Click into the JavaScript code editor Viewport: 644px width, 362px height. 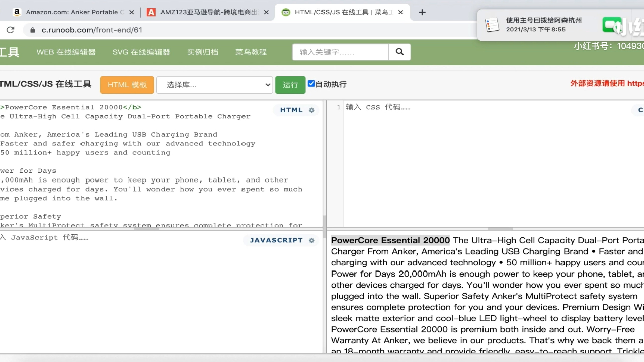tap(161, 292)
